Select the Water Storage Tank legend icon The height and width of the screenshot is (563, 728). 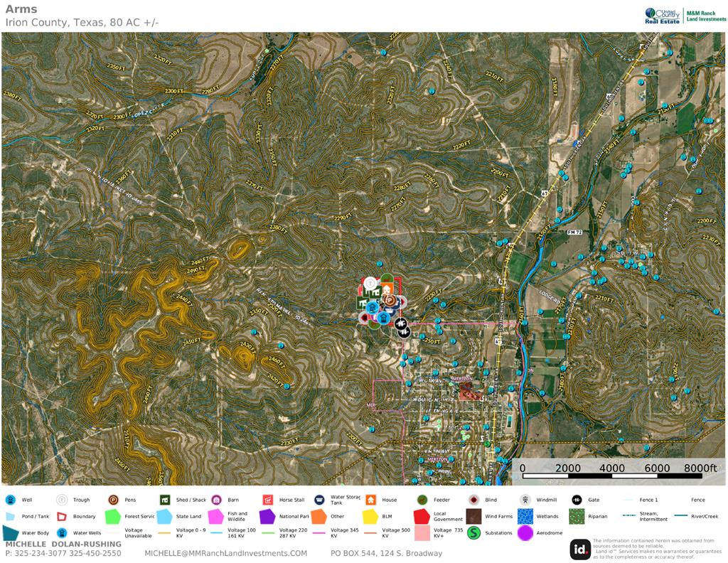[319, 500]
